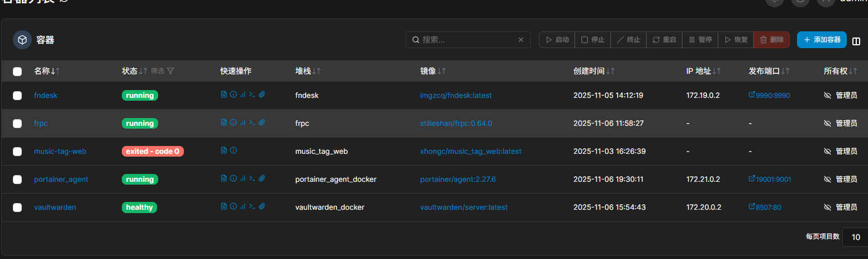Open logs icon for fndesk container
The image size is (868, 259).
point(224,95)
